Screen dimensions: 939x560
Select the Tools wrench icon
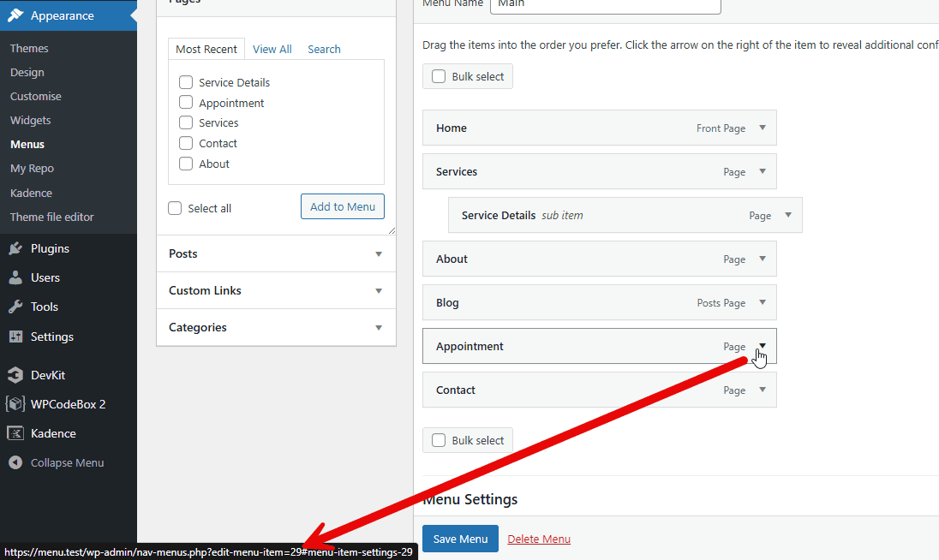[x=15, y=307]
